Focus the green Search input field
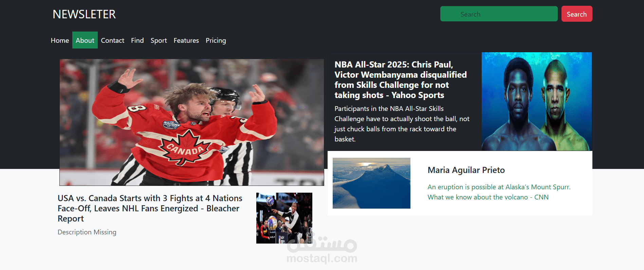The width and height of the screenshot is (644, 270). (499, 14)
